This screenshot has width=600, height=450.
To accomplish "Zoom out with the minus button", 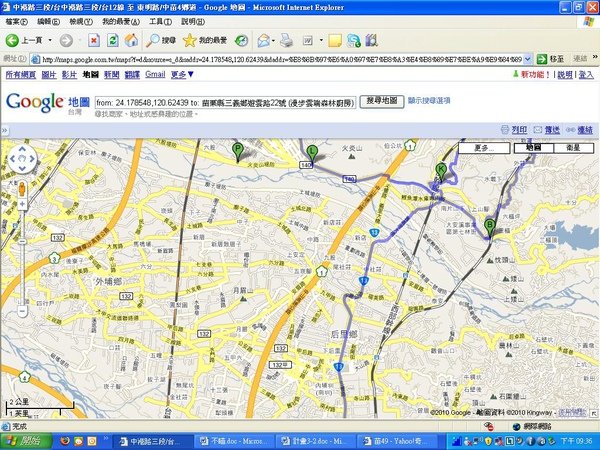I will (22, 312).
